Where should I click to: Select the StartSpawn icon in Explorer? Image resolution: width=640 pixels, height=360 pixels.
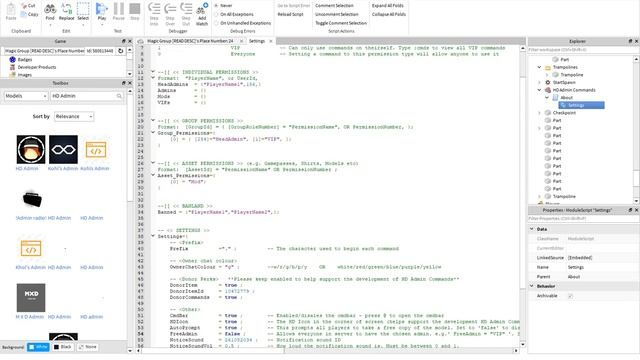(548, 82)
